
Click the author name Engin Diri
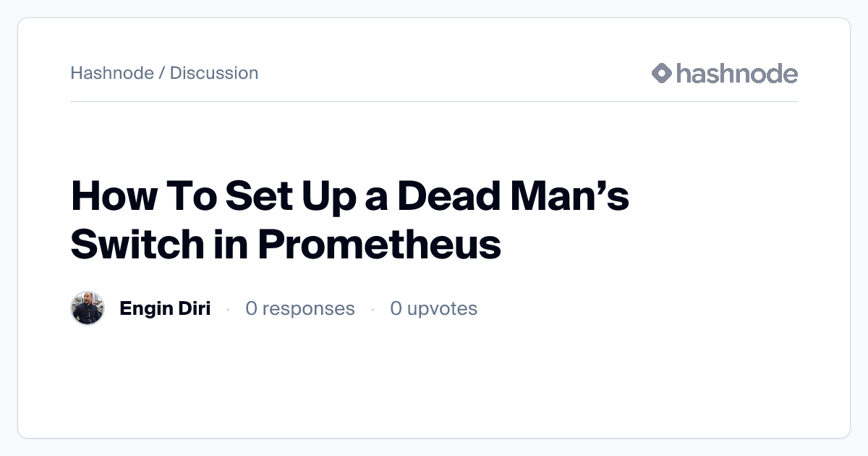(x=165, y=309)
